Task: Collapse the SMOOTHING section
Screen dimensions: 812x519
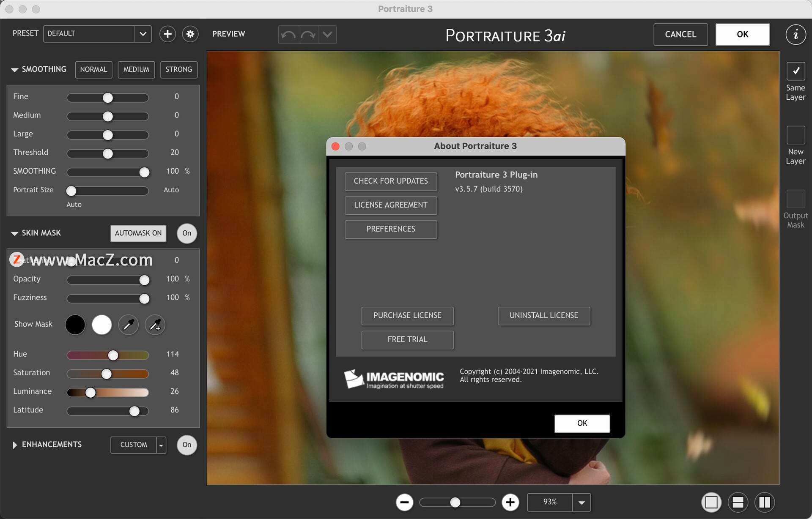Action: click(15, 70)
